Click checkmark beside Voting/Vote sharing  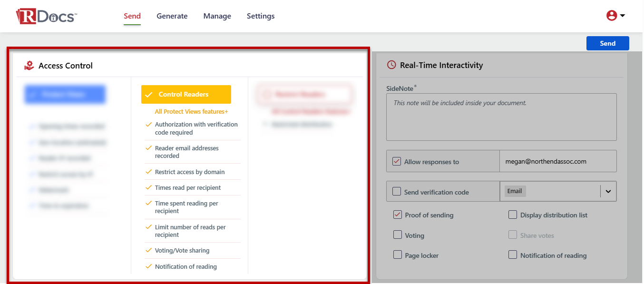[148, 250]
